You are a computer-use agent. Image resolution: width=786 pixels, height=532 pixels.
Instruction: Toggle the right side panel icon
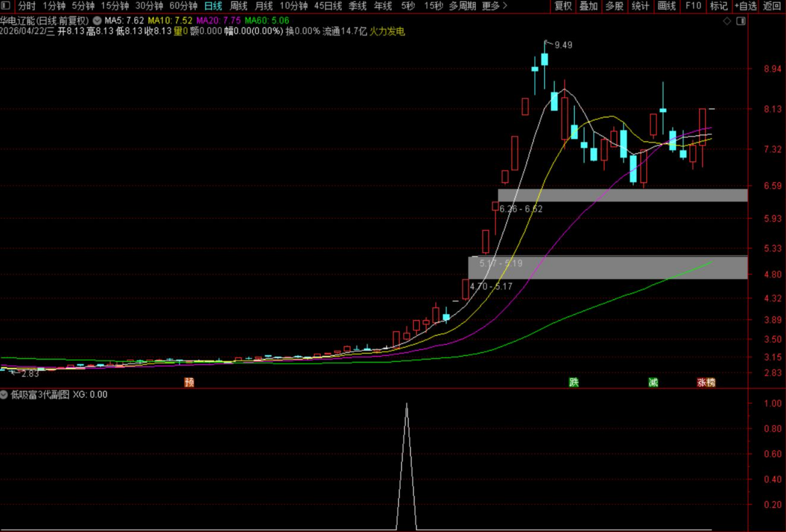pos(741,21)
